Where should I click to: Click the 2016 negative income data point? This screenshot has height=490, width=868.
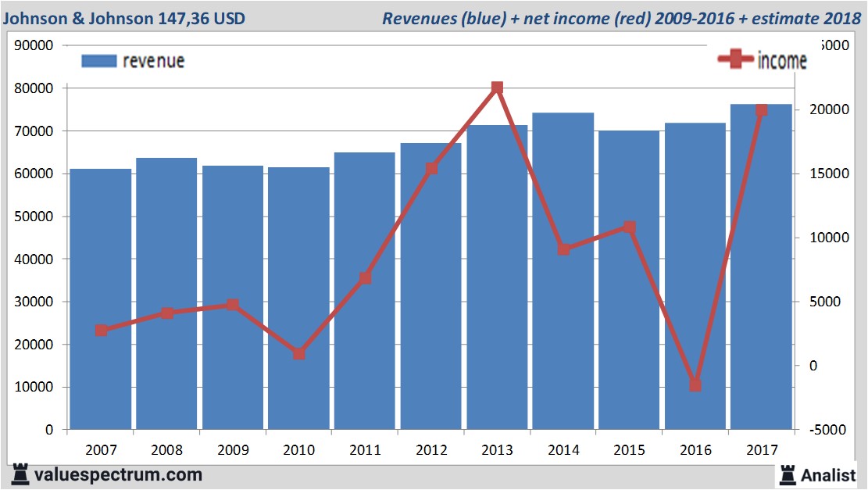tap(695, 384)
